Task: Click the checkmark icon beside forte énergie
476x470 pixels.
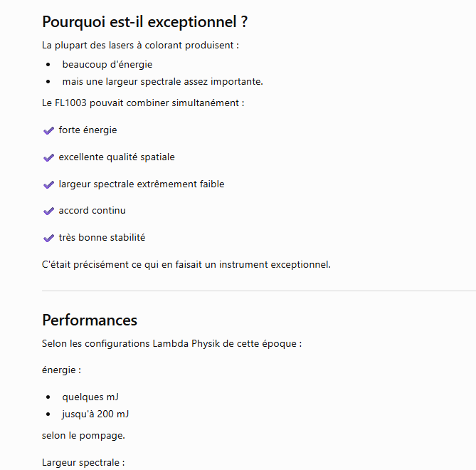Action: [x=48, y=130]
